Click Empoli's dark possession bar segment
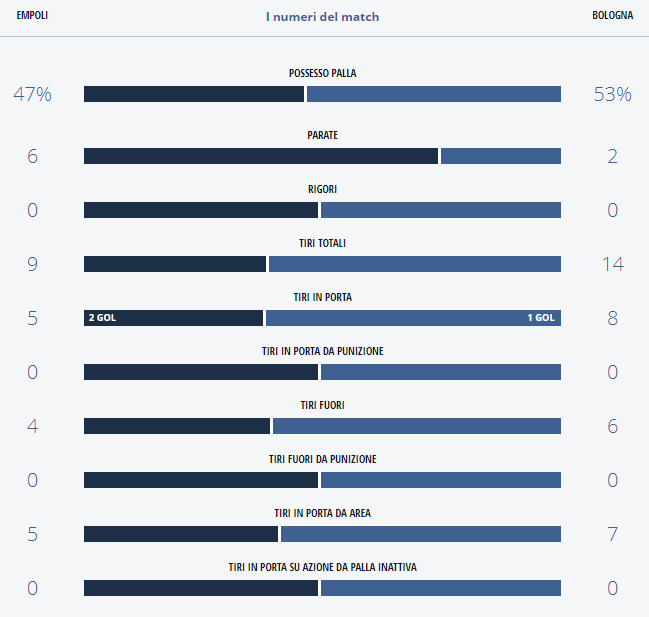The width and height of the screenshot is (649, 617). click(x=193, y=94)
